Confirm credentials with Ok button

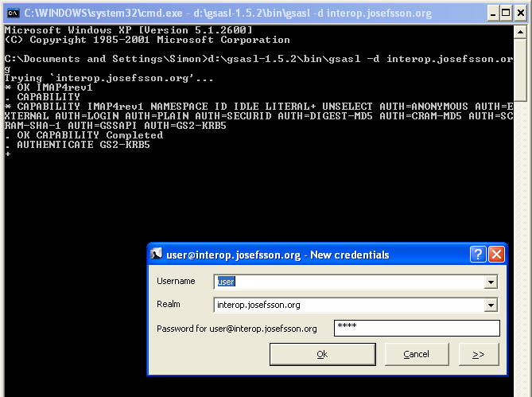tap(323, 354)
